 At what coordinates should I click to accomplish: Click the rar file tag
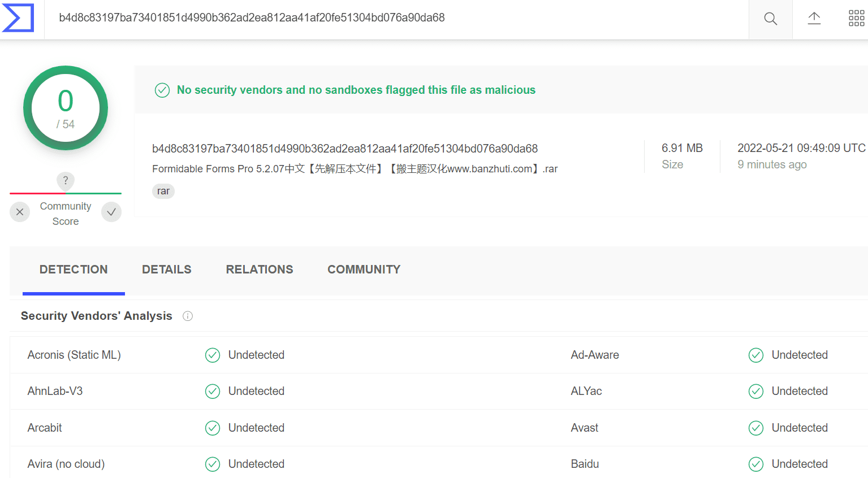(163, 191)
